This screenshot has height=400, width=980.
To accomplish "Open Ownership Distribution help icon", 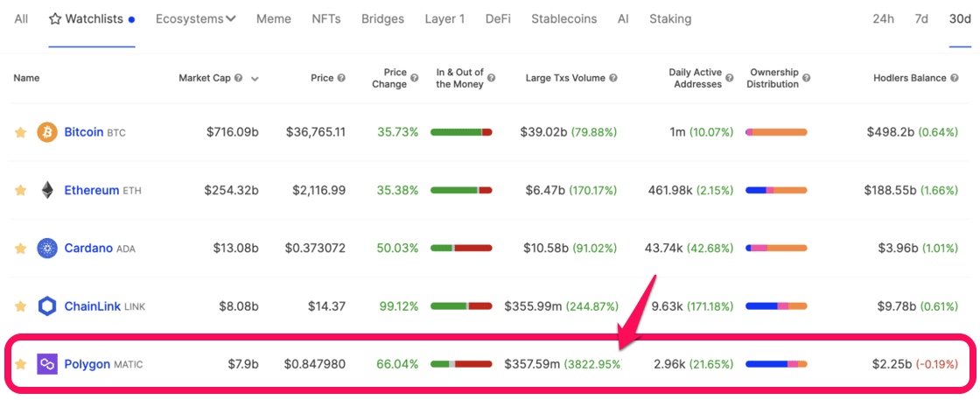I will (806, 78).
